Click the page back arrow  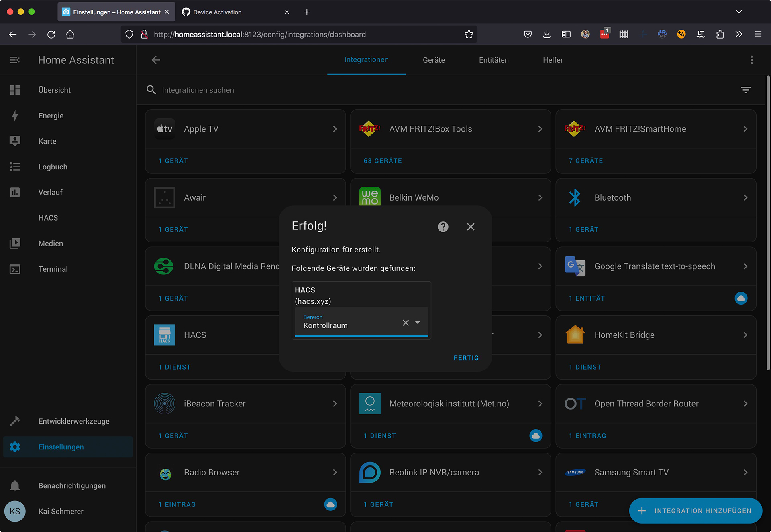pyautogui.click(x=156, y=60)
